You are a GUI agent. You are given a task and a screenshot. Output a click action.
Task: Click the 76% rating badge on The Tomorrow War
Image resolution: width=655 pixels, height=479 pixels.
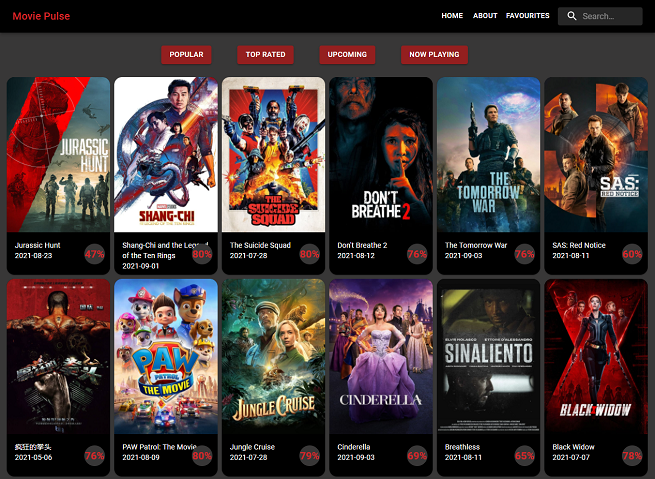524,254
